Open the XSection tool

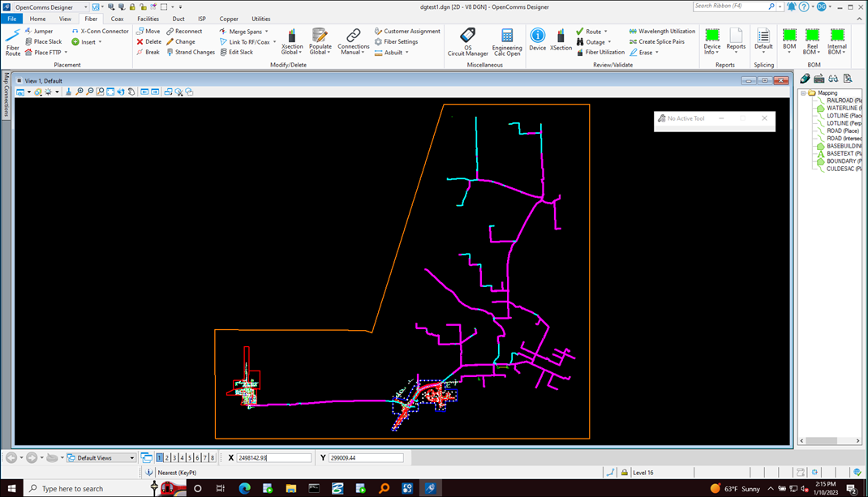pyautogui.click(x=561, y=40)
